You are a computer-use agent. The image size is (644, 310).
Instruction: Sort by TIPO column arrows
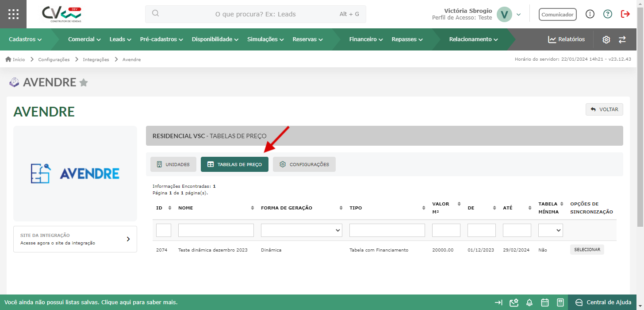(x=424, y=208)
